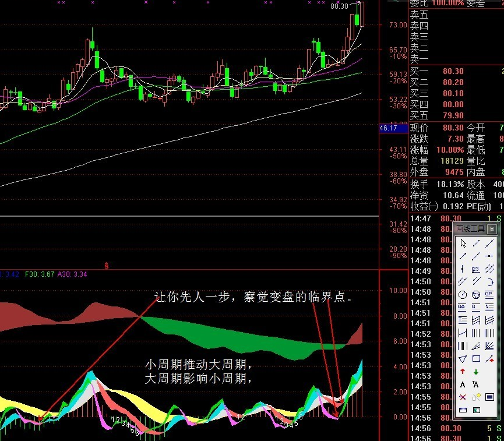Place a green down arrow marker
Viewport: 504px width, 441px height.
tap(476, 372)
